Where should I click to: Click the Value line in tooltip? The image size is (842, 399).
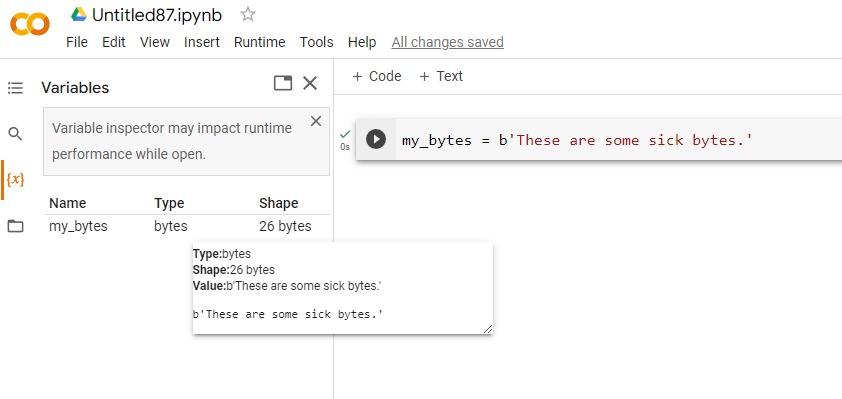point(287,286)
